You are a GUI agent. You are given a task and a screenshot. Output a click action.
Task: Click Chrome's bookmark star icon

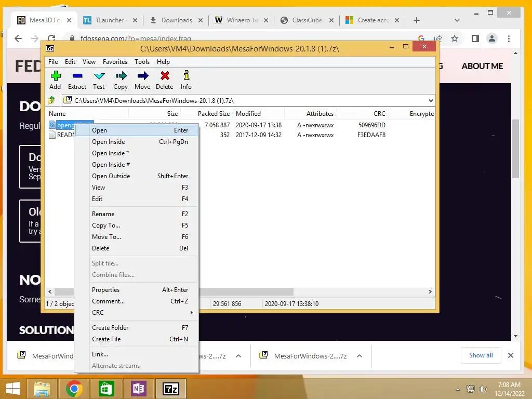[455, 38]
